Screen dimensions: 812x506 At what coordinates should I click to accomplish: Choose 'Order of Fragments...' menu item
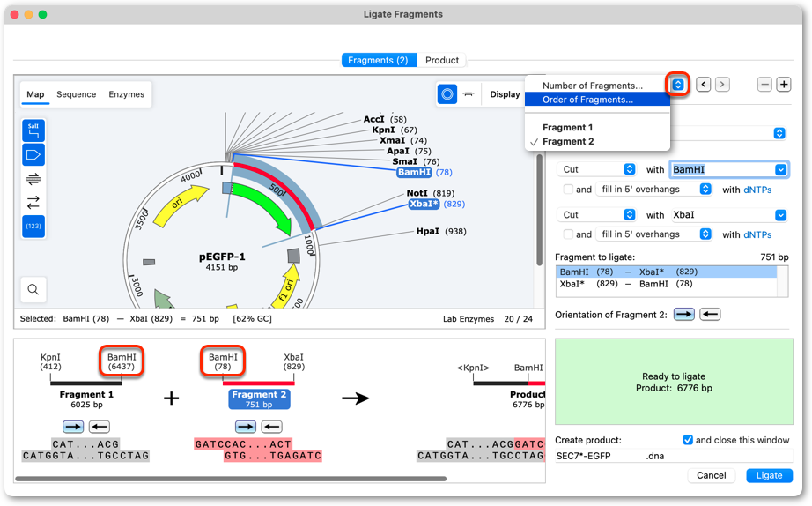tap(597, 100)
